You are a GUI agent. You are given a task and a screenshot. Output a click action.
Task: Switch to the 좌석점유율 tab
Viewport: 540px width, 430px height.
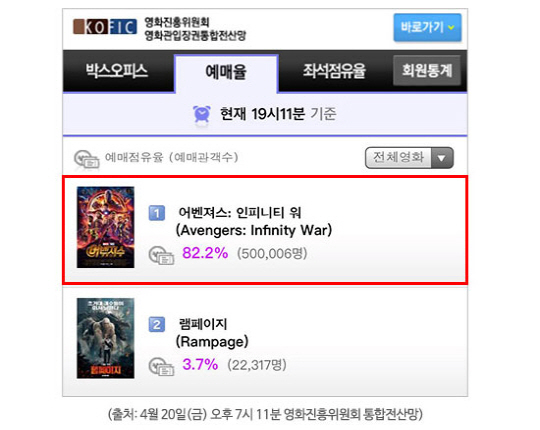click(334, 71)
